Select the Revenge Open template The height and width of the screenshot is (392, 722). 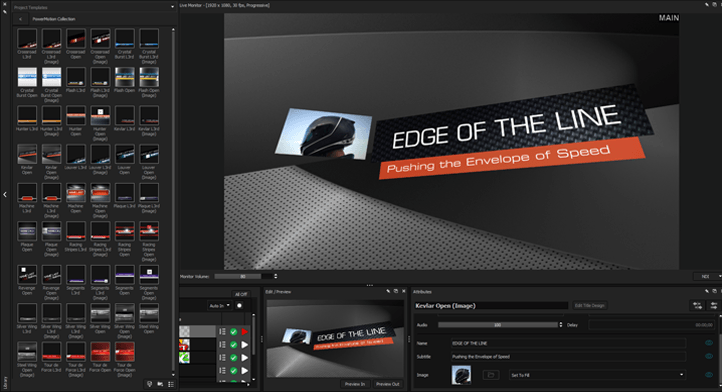point(27,280)
